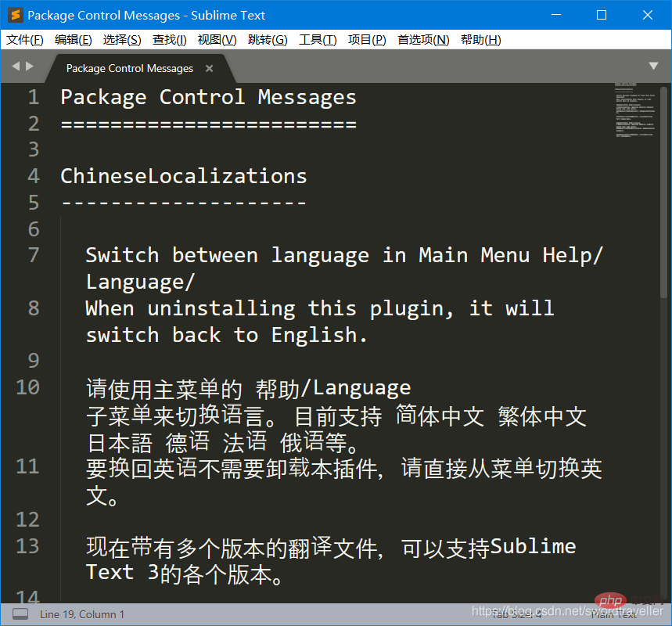Click the word ChineseLocalizations

click(x=184, y=176)
